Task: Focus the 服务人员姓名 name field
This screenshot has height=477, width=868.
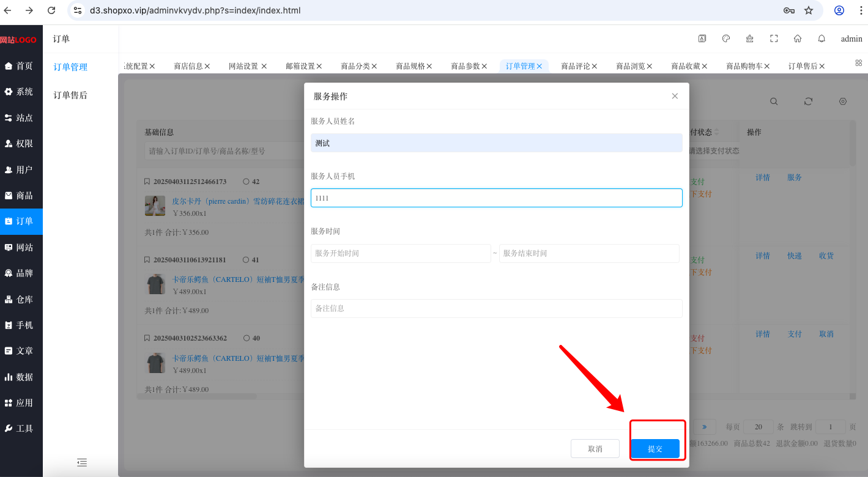Action: tap(497, 143)
